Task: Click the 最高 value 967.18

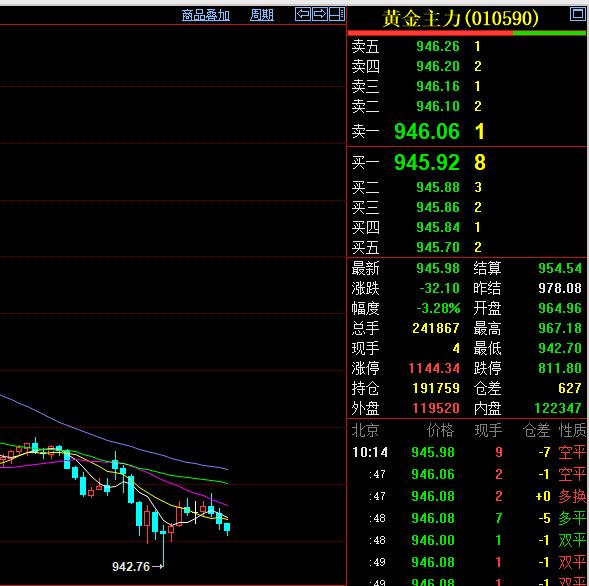Action: (560, 328)
